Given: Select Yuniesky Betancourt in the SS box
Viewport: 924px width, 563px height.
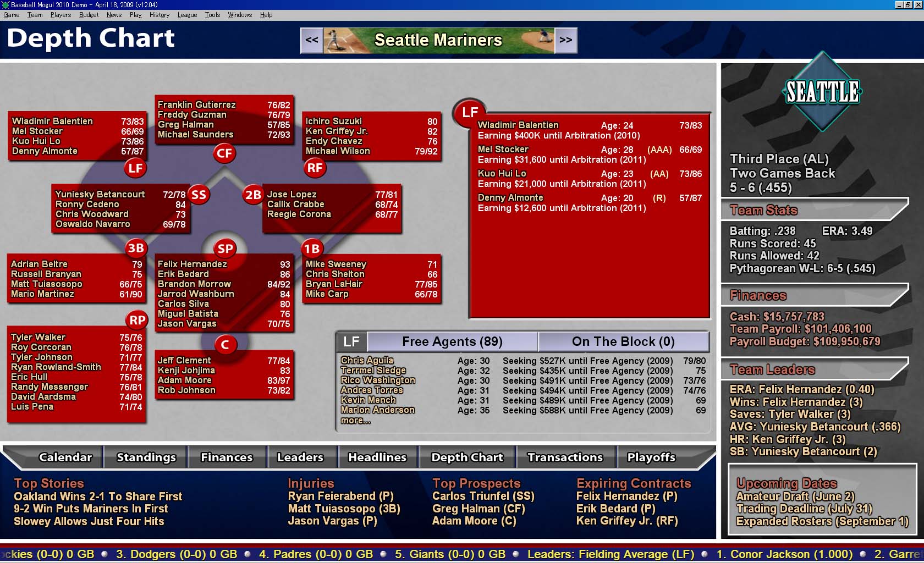Looking at the screenshot, I should point(100,194).
